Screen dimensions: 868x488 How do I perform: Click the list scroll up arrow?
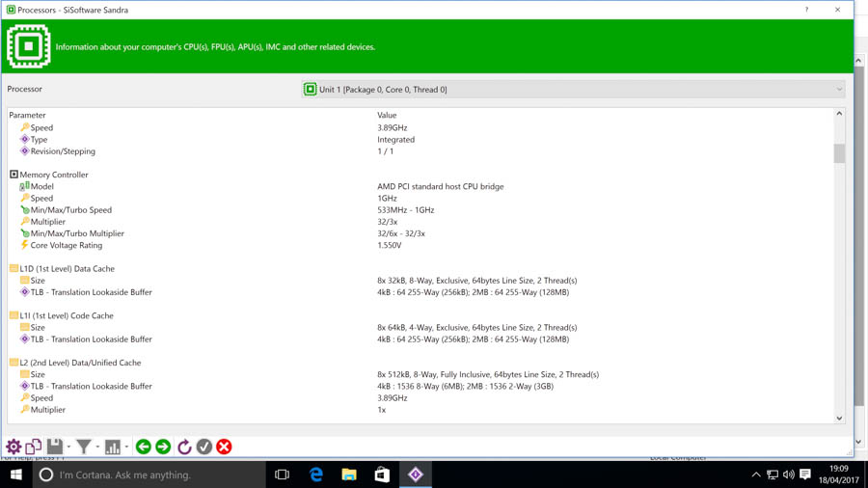point(839,114)
